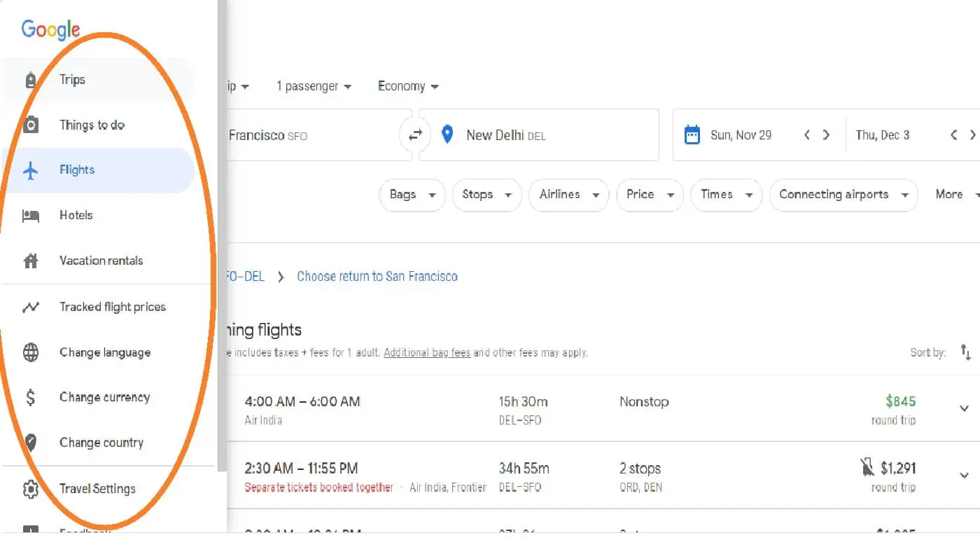Viewport: 980px width, 538px height.
Task: Select Flights in the side menu
Action: [97, 170]
